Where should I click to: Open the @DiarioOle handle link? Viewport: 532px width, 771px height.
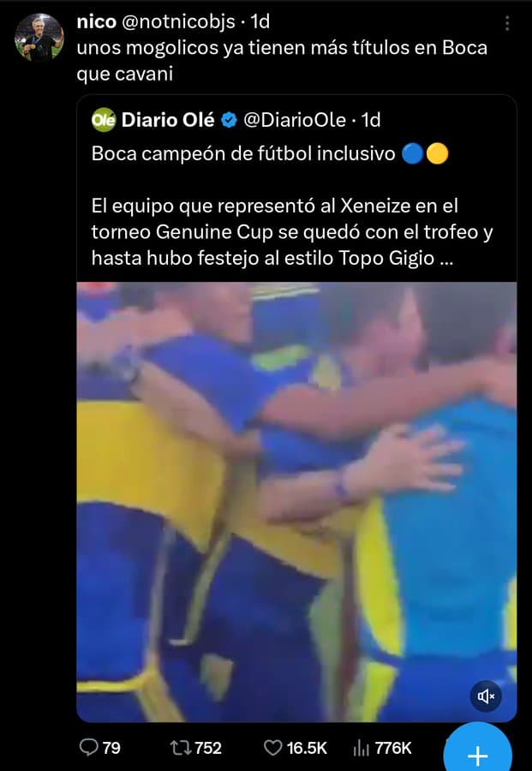tap(295, 120)
